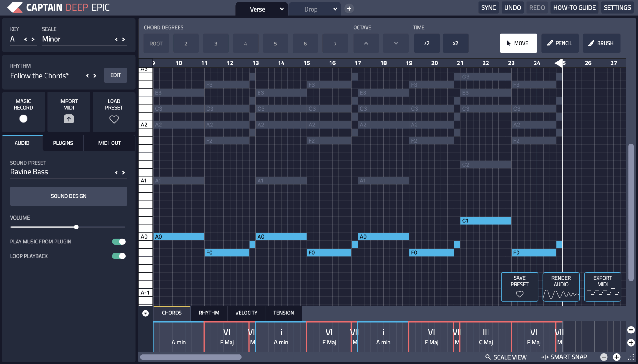Click the playhead marker on timeline
Screen dimensions: 638x364
click(559, 63)
